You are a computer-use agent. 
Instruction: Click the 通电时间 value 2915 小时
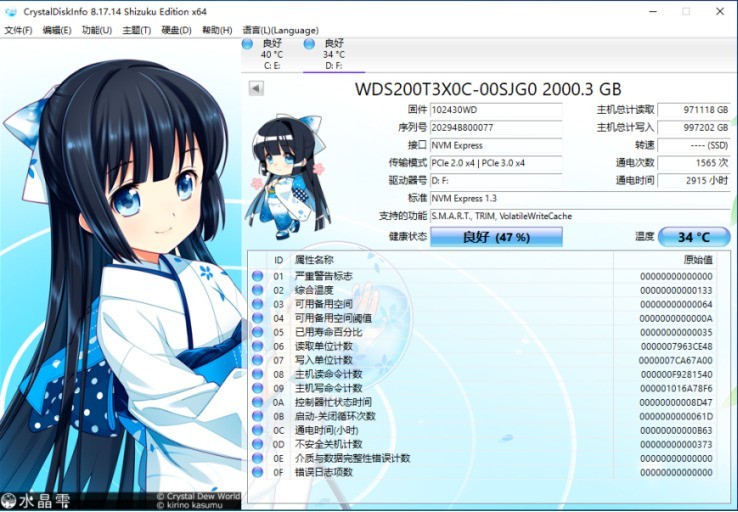click(x=694, y=181)
